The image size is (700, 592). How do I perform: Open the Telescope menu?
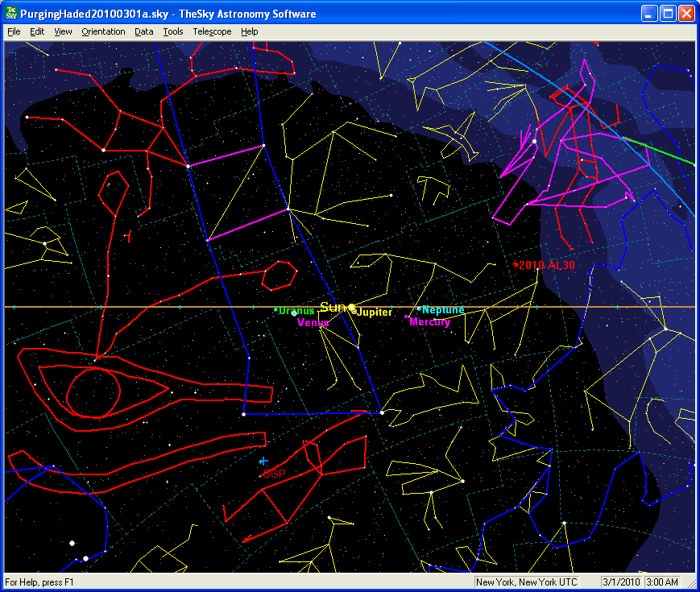tap(212, 31)
